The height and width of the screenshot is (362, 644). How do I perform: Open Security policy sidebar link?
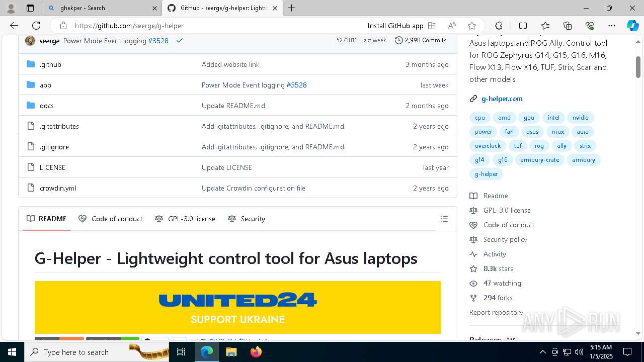coord(505,239)
